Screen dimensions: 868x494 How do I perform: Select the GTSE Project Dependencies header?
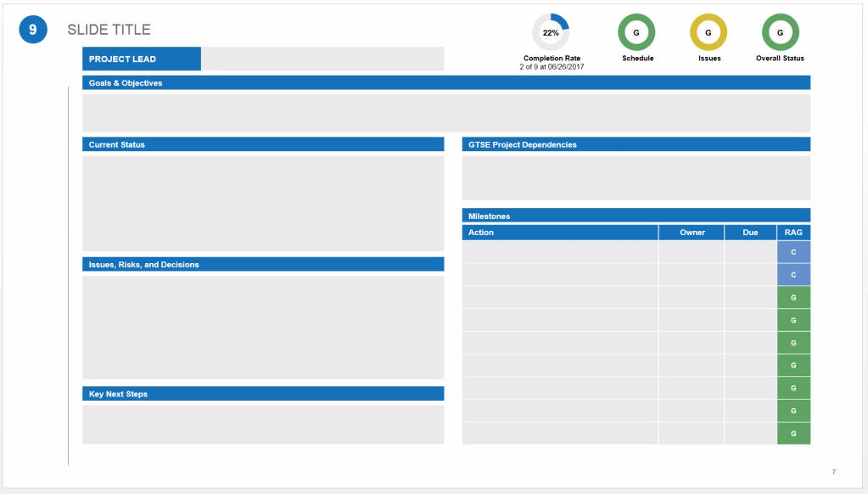[x=636, y=145]
